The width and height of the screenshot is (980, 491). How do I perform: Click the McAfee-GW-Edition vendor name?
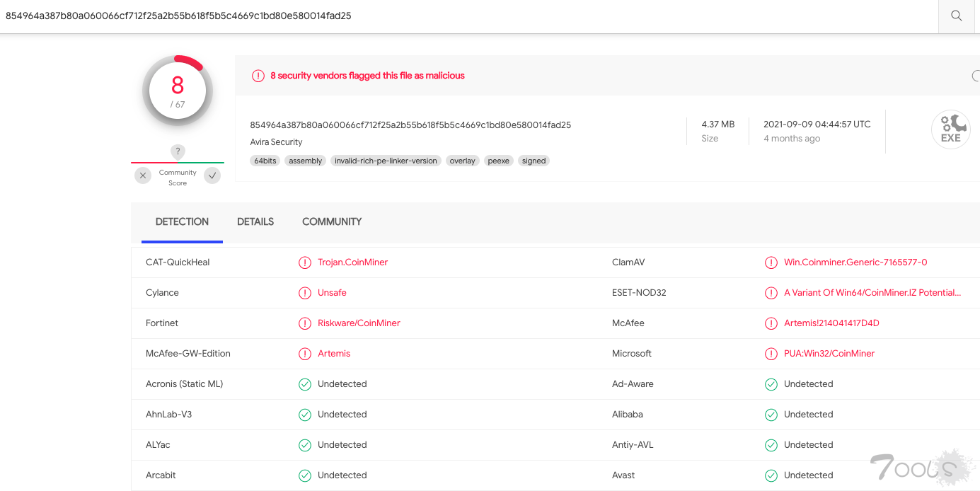coord(188,353)
